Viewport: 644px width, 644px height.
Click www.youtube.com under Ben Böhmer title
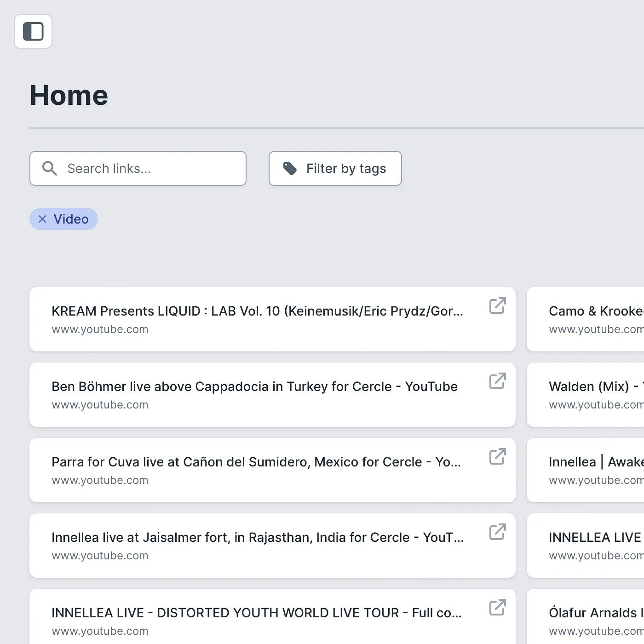[x=100, y=405]
